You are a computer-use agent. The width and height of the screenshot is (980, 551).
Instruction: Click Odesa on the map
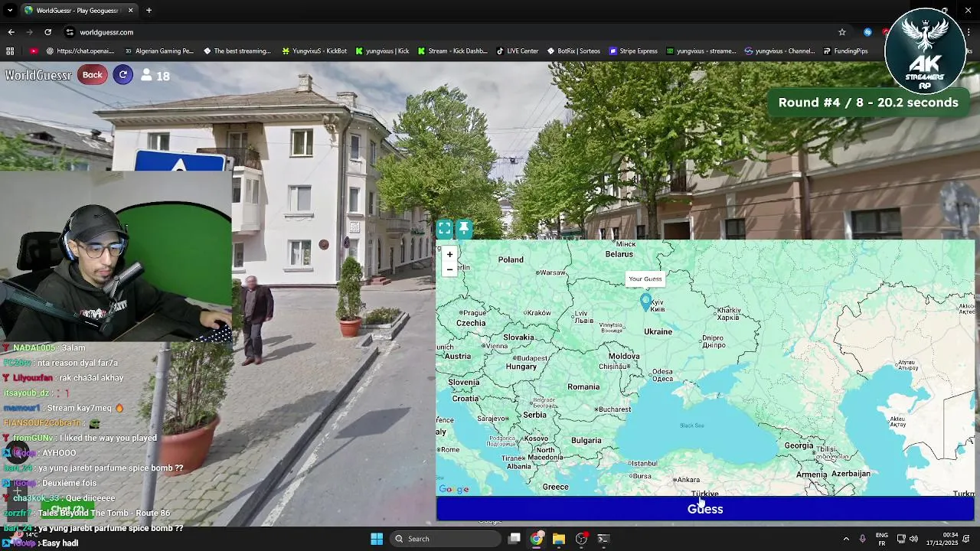click(x=662, y=375)
